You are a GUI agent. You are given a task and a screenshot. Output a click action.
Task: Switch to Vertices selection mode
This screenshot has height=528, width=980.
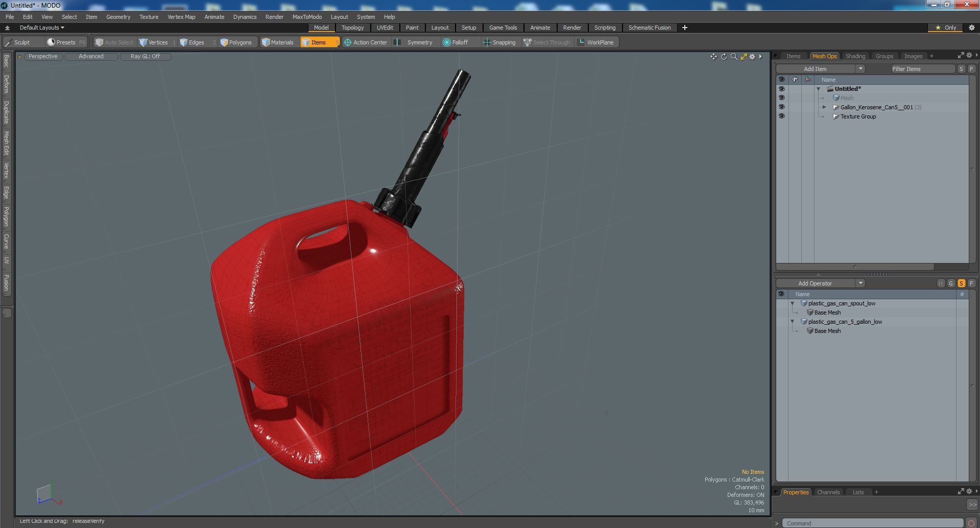[x=158, y=42]
